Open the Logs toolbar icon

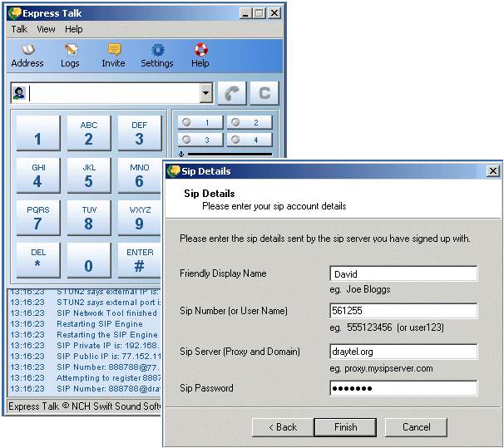(70, 56)
